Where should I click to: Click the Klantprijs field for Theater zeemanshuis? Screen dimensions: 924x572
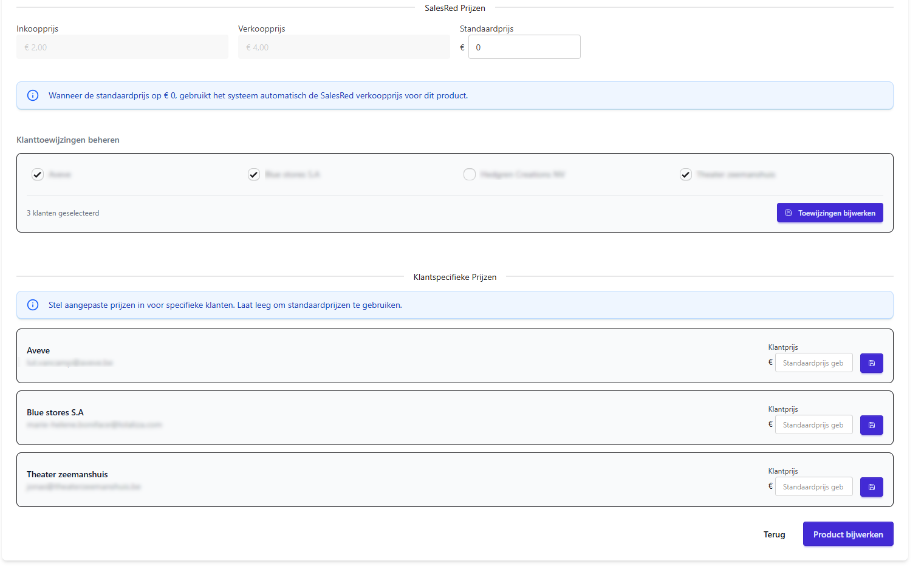tap(813, 487)
